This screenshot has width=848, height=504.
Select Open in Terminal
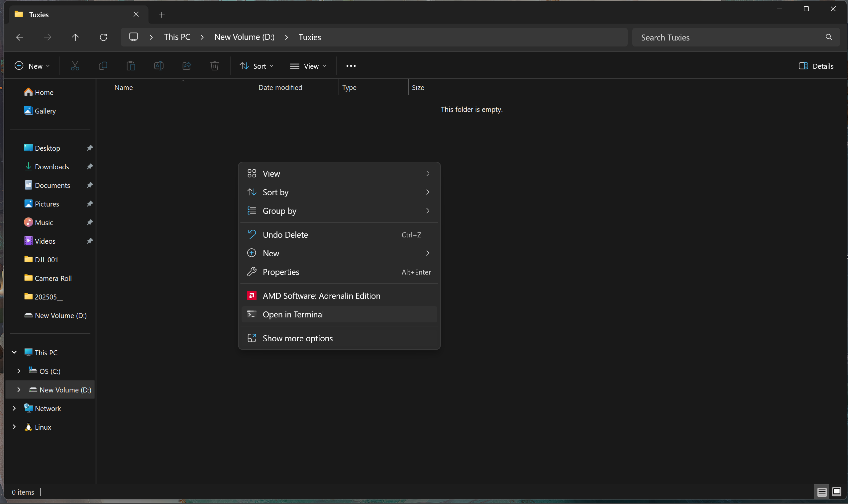pyautogui.click(x=339, y=314)
